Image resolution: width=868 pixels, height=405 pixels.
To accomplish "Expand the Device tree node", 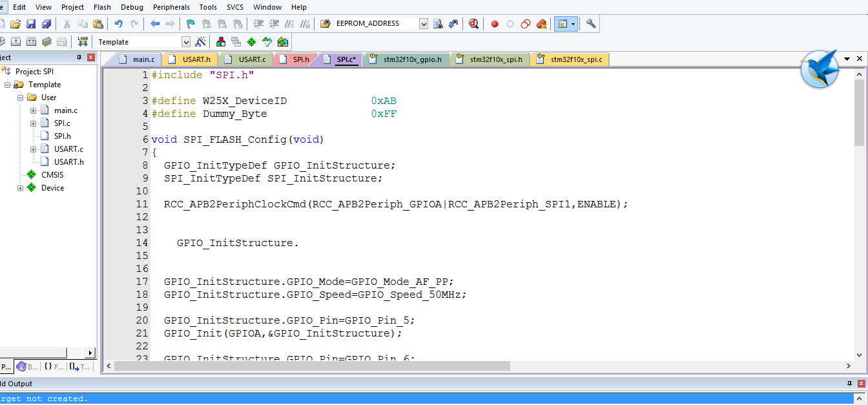I will 21,188.
